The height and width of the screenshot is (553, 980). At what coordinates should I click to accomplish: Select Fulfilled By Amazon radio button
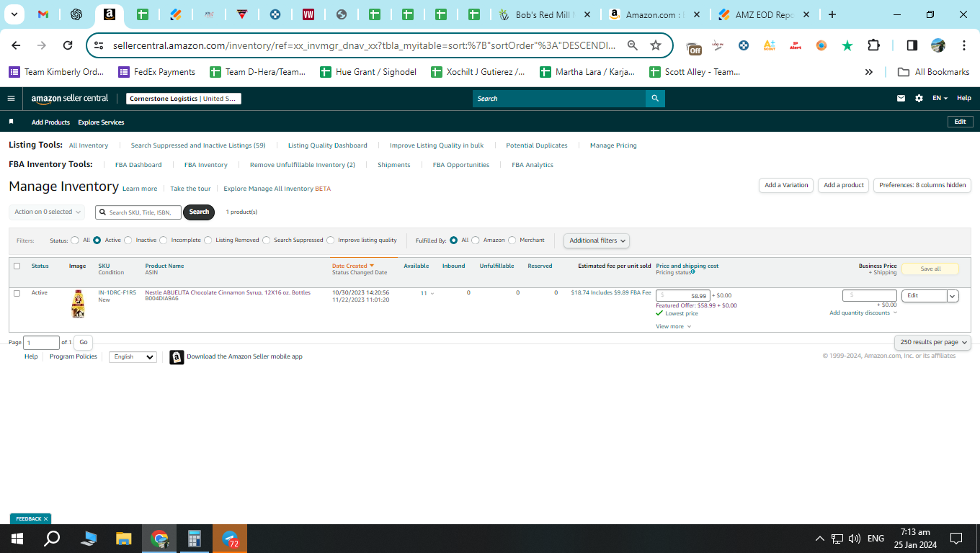pyautogui.click(x=476, y=240)
